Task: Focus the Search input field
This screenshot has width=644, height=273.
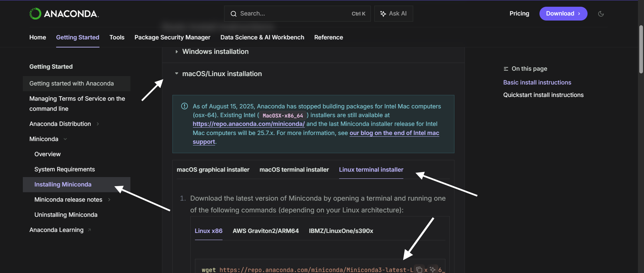Action: (x=297, y=13)
